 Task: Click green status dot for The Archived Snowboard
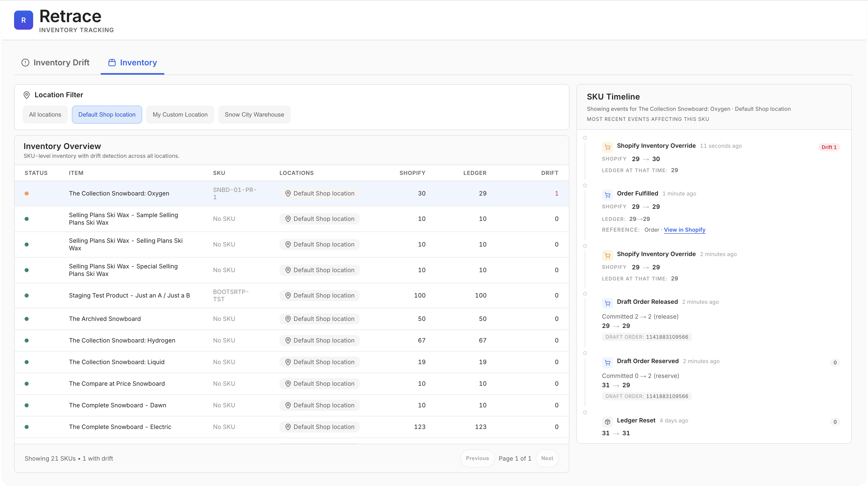pos(27,319)
